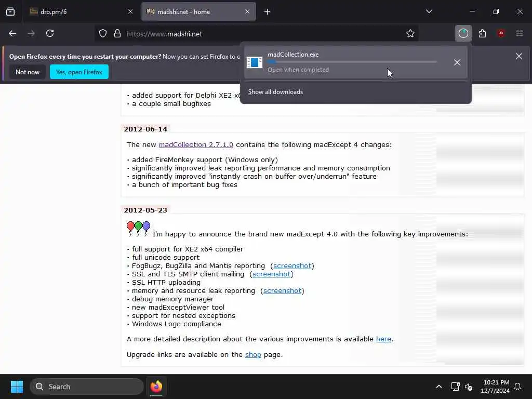Open the Windows Start menu

click(17, 387)
